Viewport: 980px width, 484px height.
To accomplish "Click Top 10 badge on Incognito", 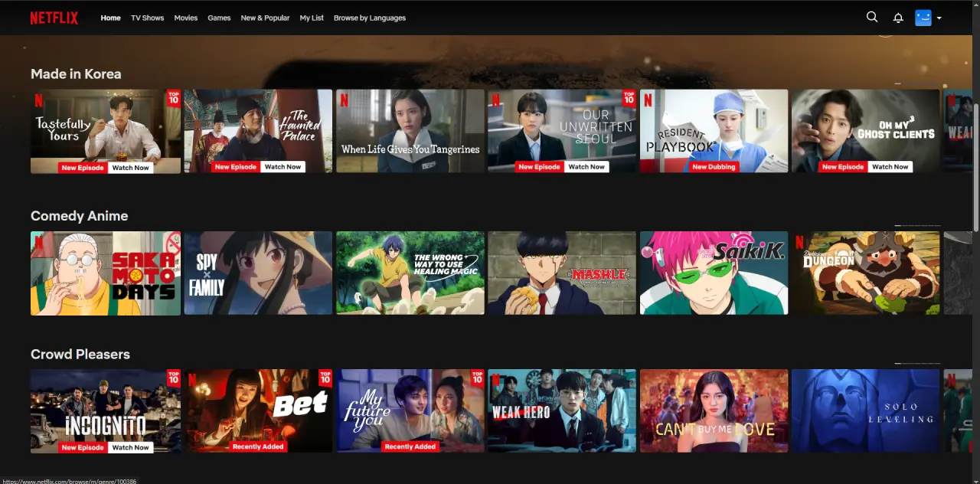I will [x=174, y=378].
